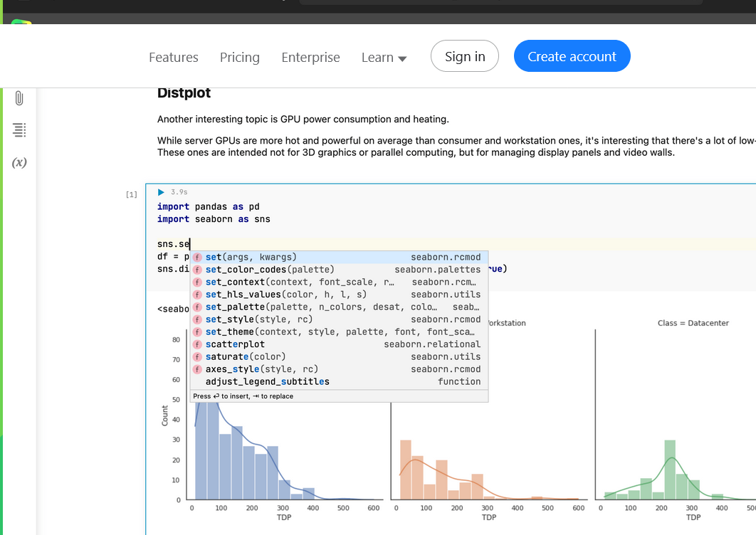Viewport: 756px width, 535px height.
Task: Click the cell execution counter [1]
Action: click(132, 194)
